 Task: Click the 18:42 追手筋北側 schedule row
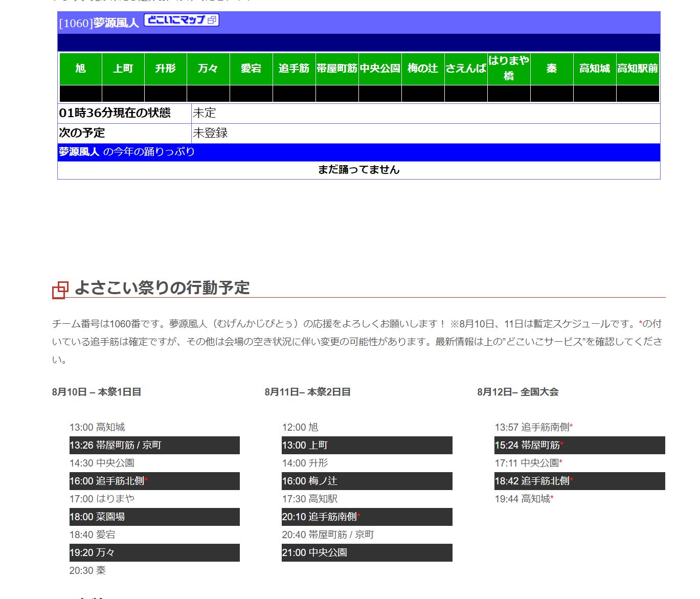[x=580, y=481]
